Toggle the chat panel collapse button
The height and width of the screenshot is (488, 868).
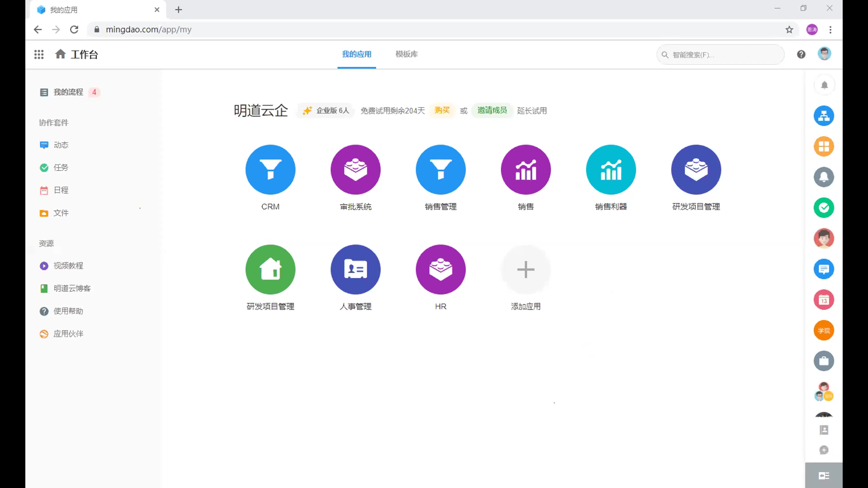[824, 476]
